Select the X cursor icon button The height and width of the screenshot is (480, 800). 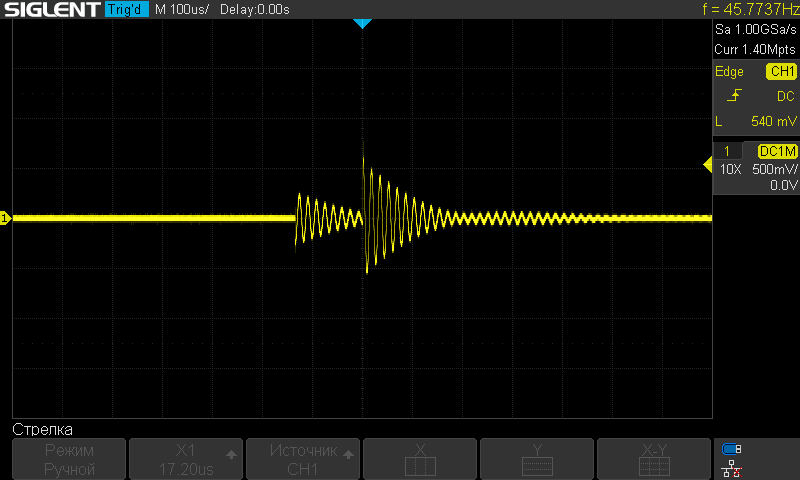click(x=420, y=460)
